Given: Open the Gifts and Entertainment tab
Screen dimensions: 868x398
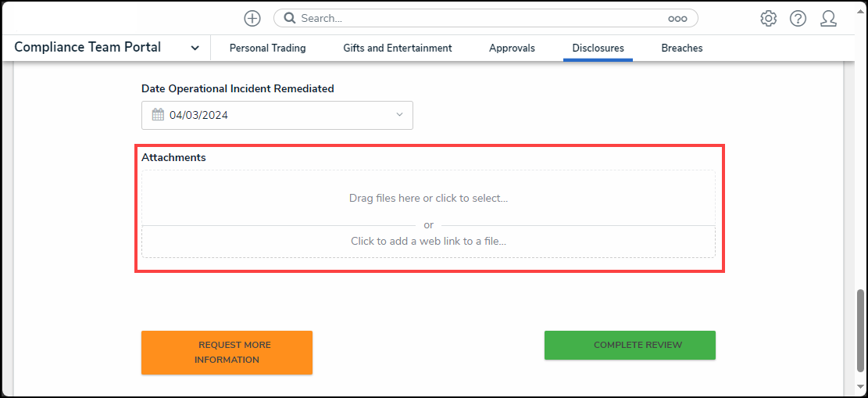Looking at the screenshot, I should coord(397,48).
